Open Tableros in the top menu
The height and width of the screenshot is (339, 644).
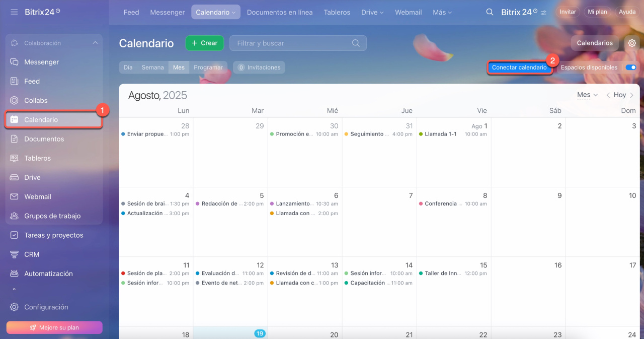(337, 12)
